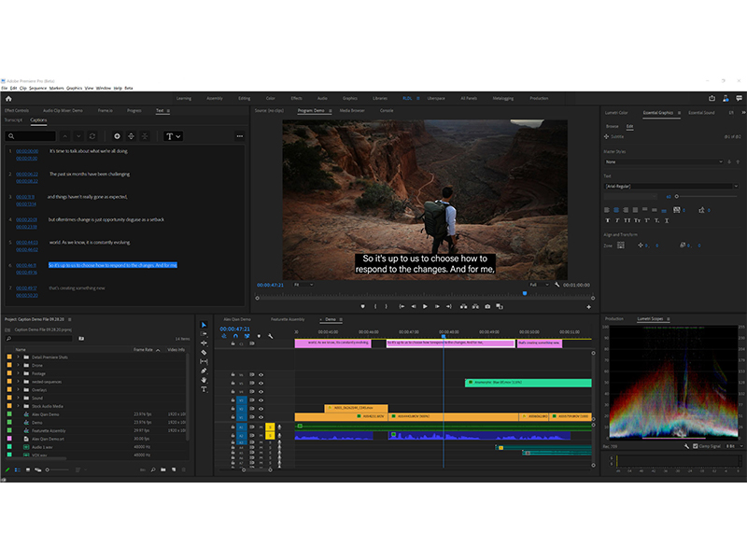Open the program monitor wrench settings
The image size is (747, 560).
point(557,285)
